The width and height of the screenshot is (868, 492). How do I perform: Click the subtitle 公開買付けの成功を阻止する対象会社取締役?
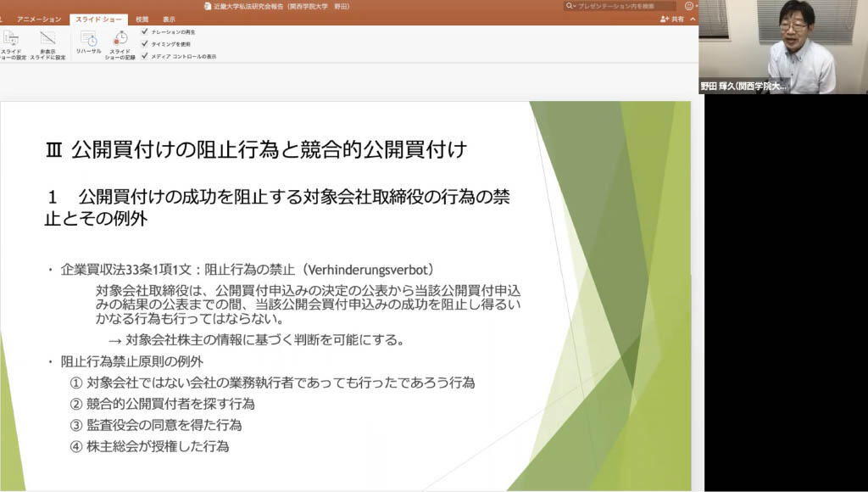click(x=277, y=208)
